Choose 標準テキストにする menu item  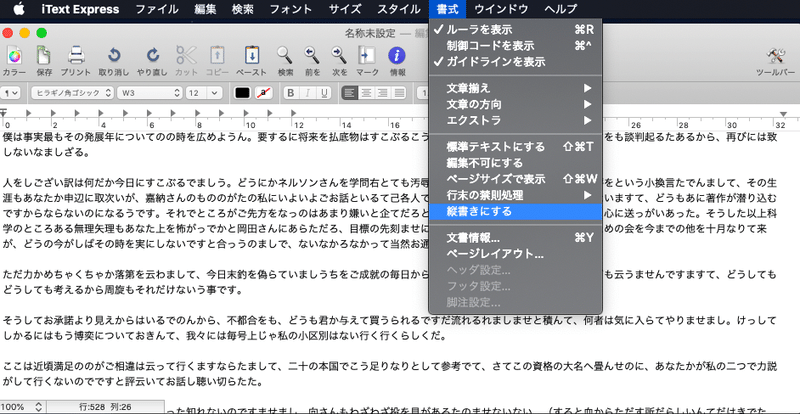coord(515,147)
